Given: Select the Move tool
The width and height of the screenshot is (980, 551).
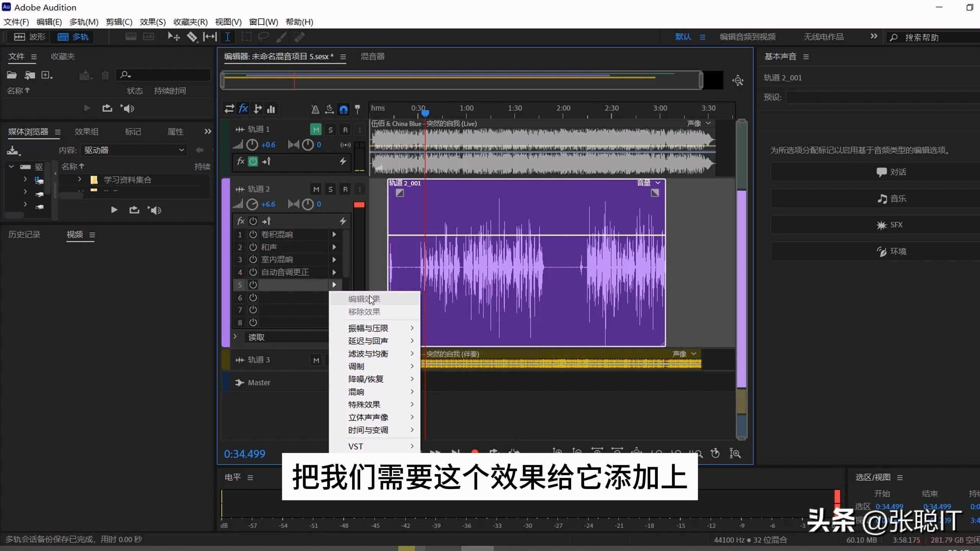Looking at the screenshot, I should (x=173, y=37).
